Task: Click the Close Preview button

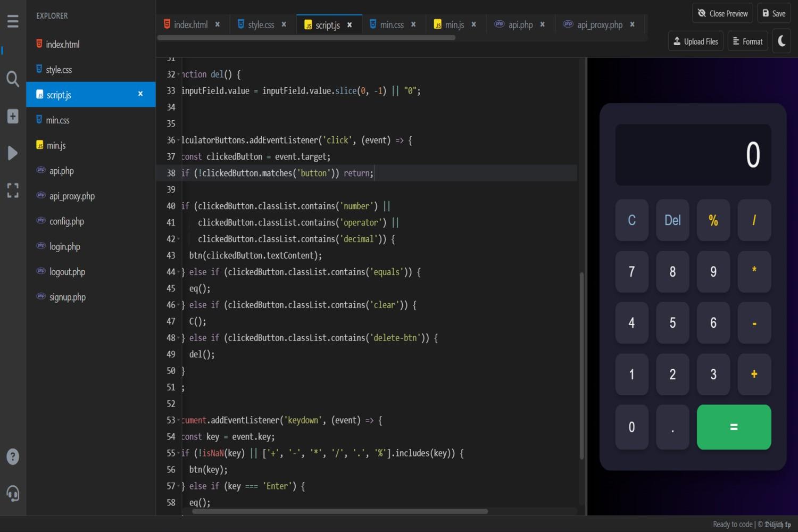Action: [x=723, y=13]
